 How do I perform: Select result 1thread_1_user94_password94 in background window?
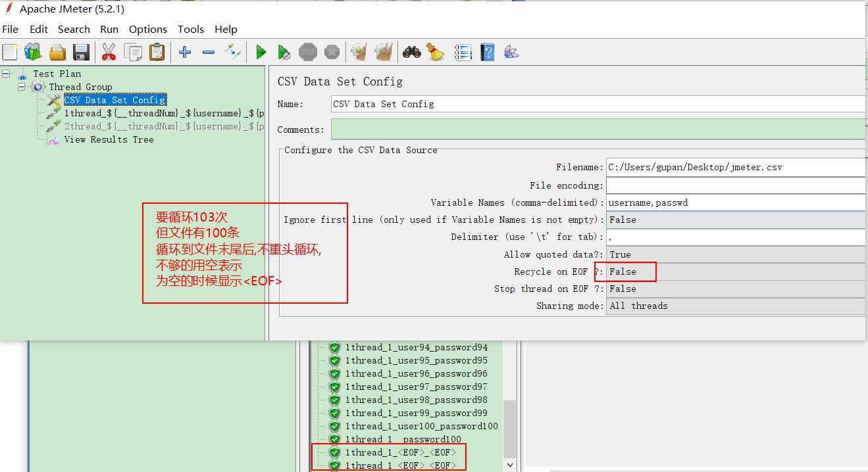coord(416,347)
